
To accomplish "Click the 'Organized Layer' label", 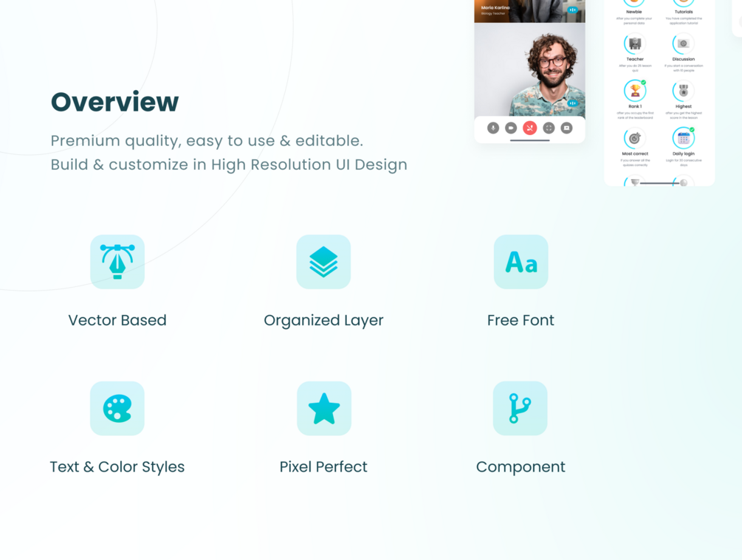I will coord(323,321).
